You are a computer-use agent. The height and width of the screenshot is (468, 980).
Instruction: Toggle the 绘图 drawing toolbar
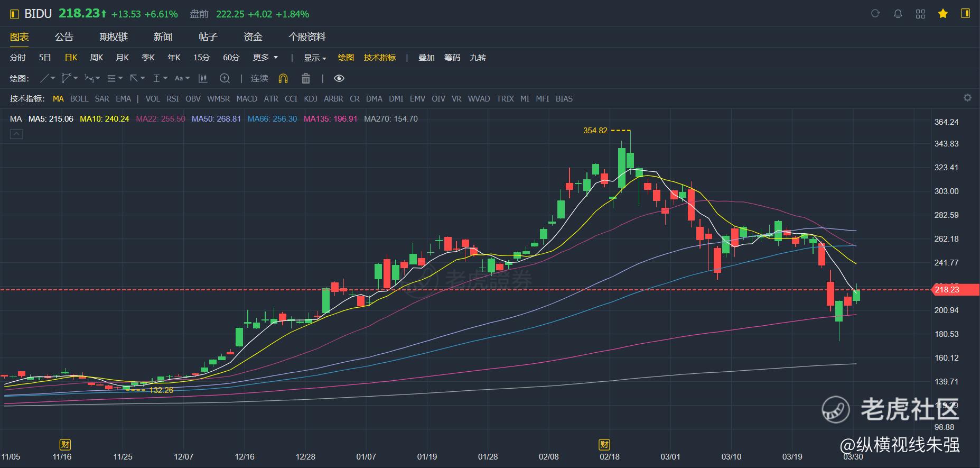tap(346, 58)
